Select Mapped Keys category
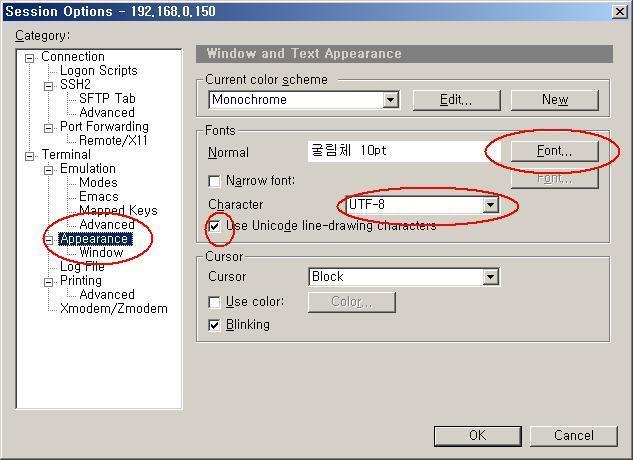This screenshot has width=633, height=460. coord(118,210)
